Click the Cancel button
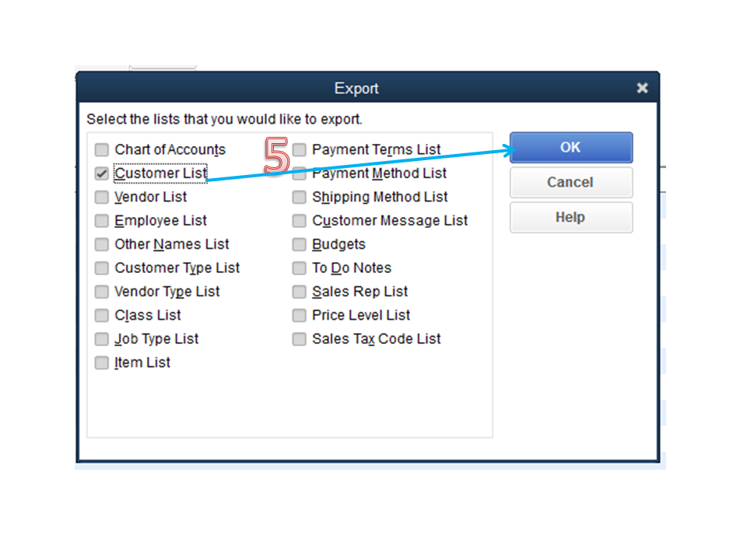This screenshot has height=560, width=747. point(570,183)
